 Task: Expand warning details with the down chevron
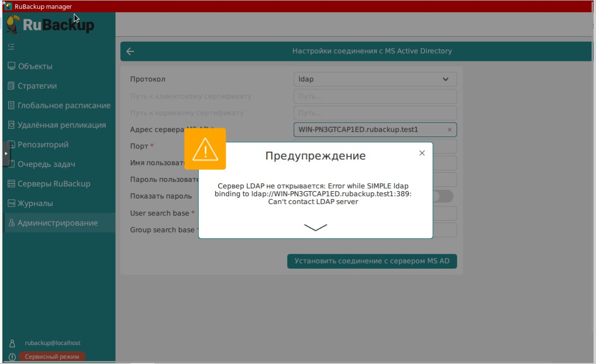315,227
